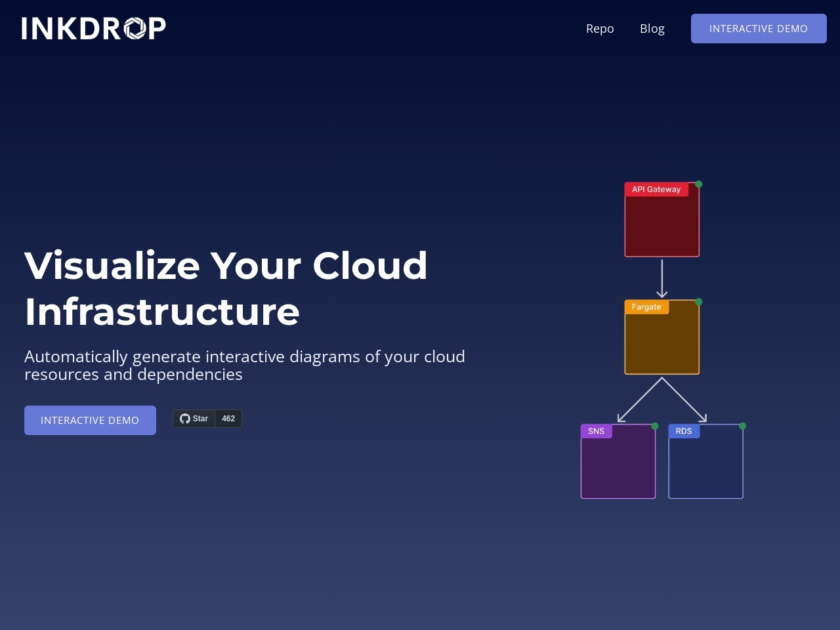Click the blue RDS label tag

pos(684,431)
